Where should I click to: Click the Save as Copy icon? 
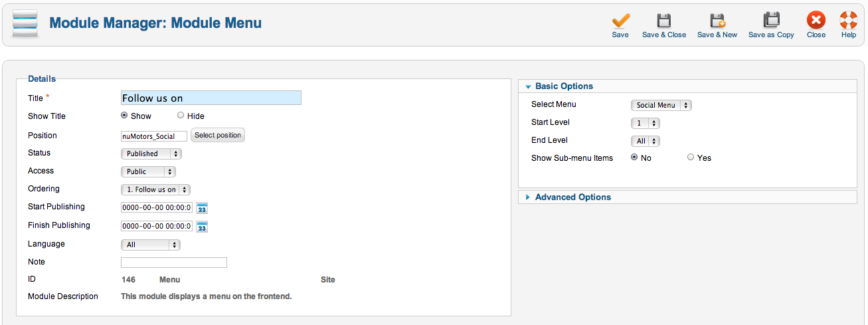771,20
